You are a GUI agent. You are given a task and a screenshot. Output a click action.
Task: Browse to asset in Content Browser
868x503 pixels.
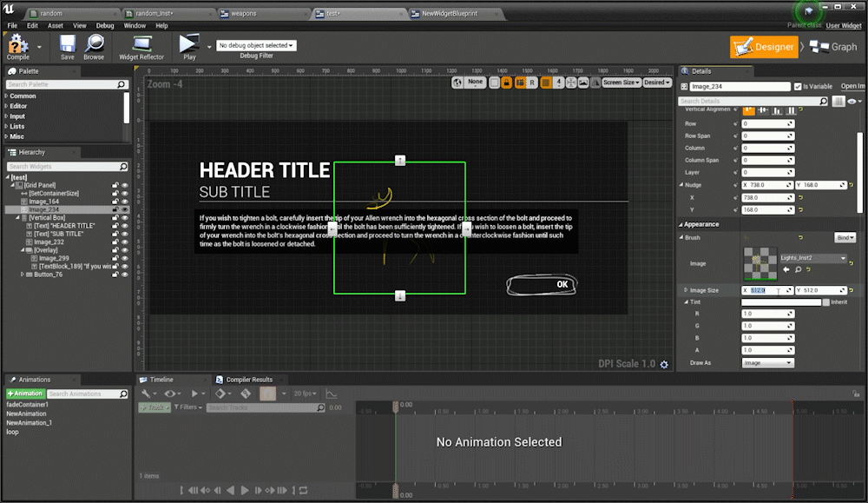(94, 47)
